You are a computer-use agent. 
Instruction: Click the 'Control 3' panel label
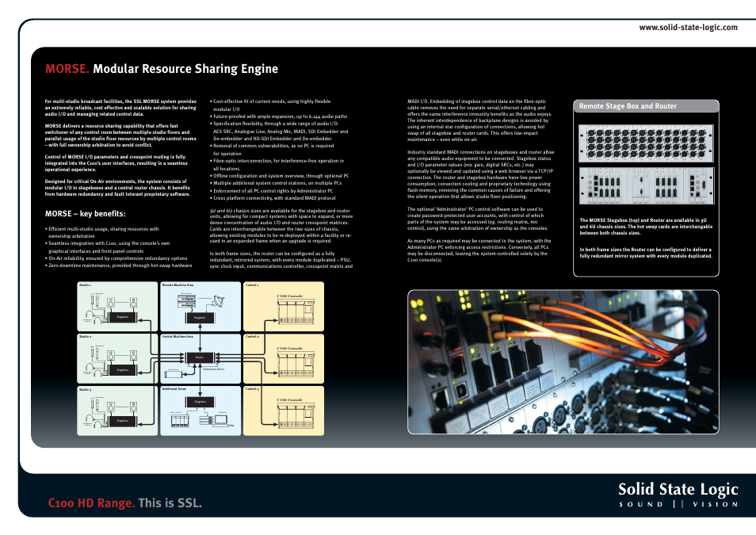click(252, 389)
